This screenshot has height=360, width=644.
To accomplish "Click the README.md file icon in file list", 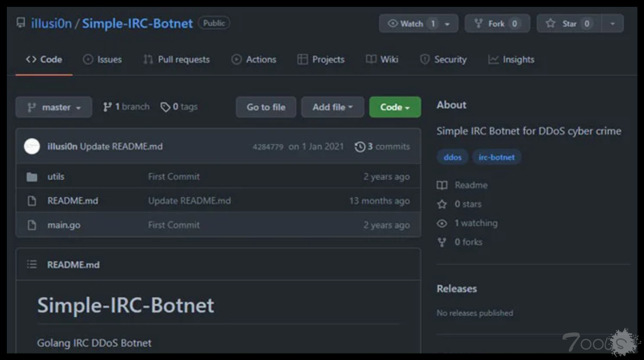I will pos(32,201).
